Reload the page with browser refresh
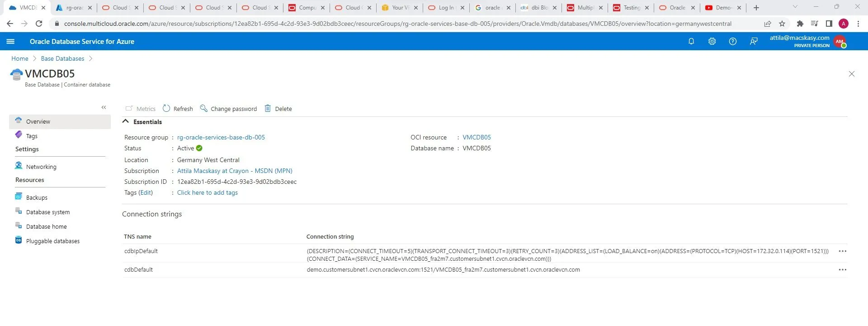 39,24
